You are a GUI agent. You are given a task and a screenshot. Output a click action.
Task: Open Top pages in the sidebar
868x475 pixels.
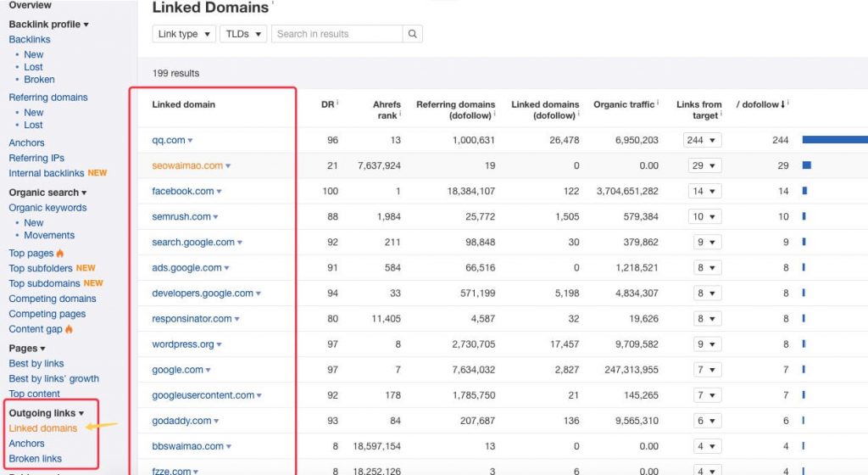pyautogui.click(x=31, y=253)
